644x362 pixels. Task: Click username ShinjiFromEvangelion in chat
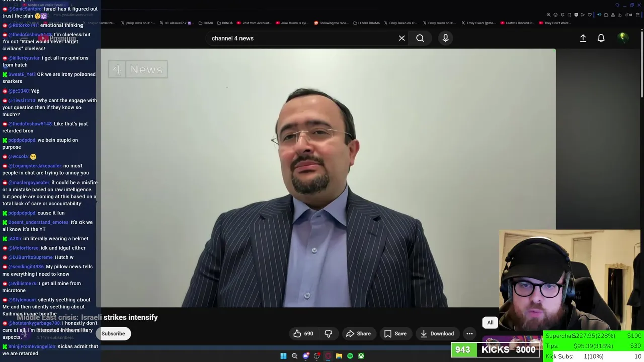[32, 346]
